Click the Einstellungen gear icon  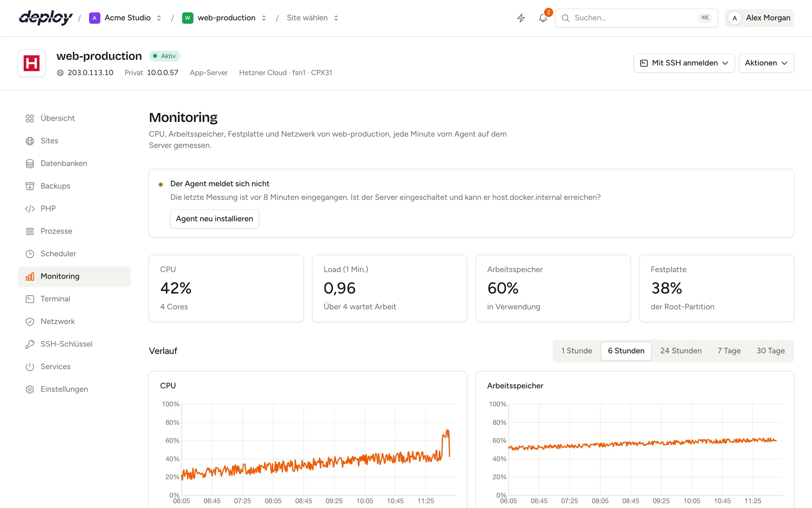30,389
